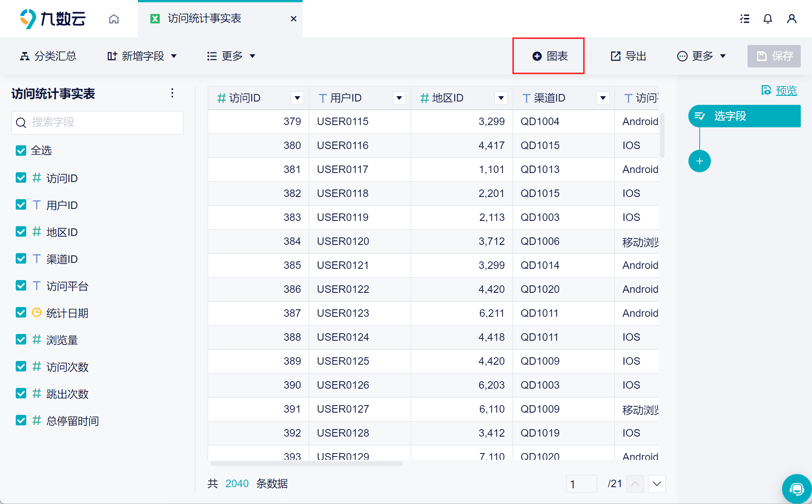The height and width of the screenshot is (504, 812).
Task: Click the 搜索字段 search box
Action: [97, 122]
